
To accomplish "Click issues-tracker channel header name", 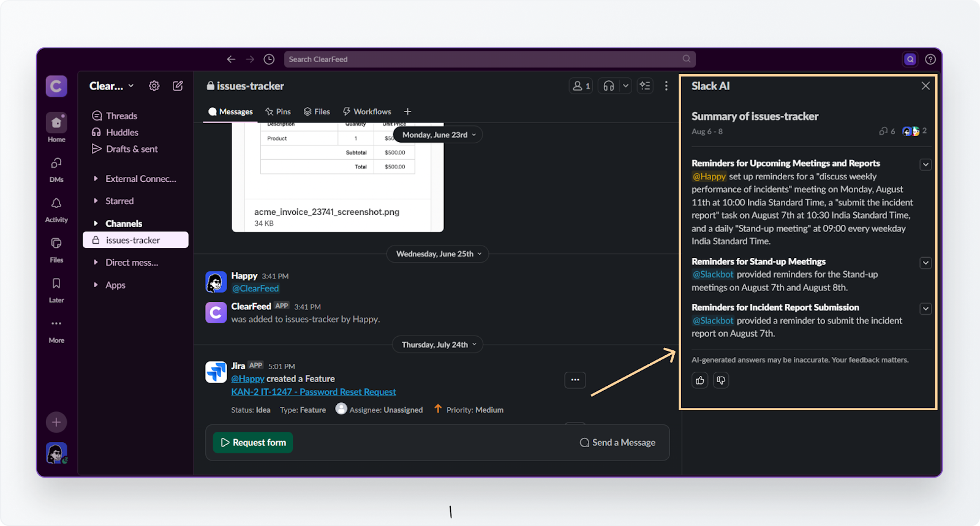I will point(246,86).
